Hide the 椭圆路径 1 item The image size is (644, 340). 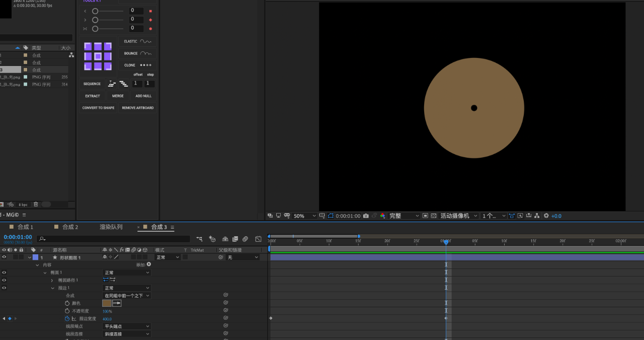click(4, 280)
